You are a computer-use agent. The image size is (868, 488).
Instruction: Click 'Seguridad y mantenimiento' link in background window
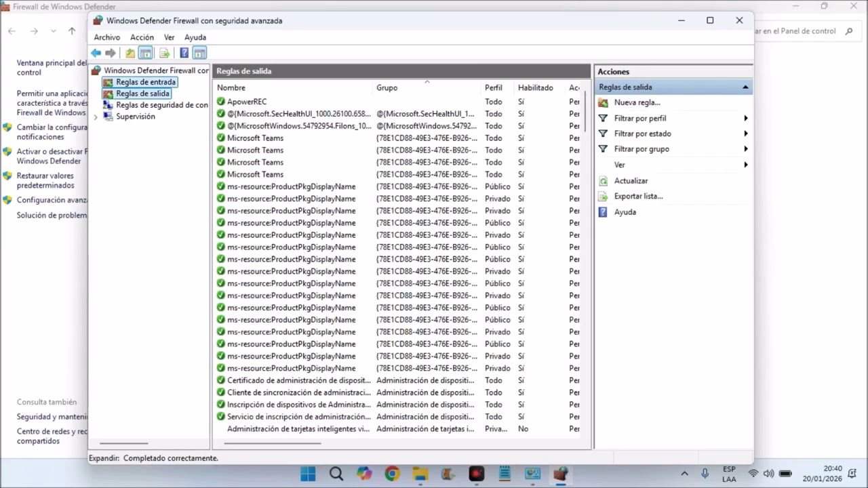[52, 417]
